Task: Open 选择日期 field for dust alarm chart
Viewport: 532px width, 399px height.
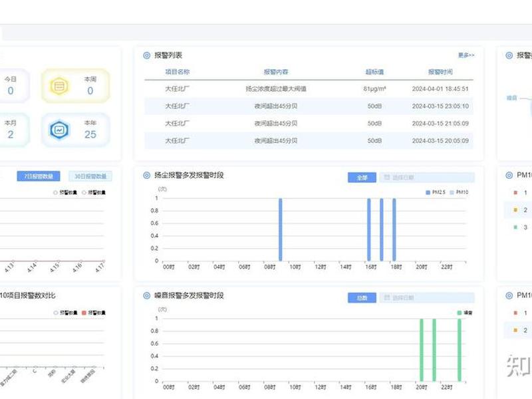Action: 427,178
